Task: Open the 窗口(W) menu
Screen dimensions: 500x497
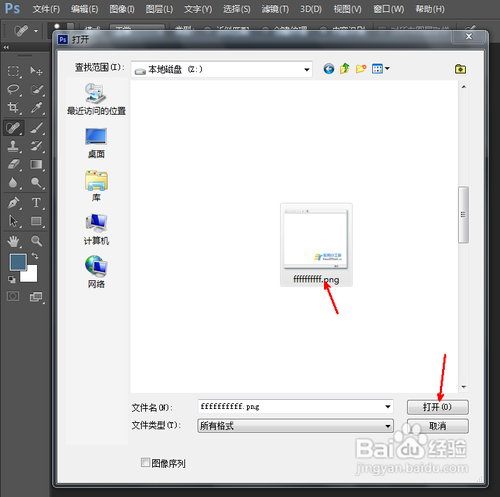Action: coord(388,9)
